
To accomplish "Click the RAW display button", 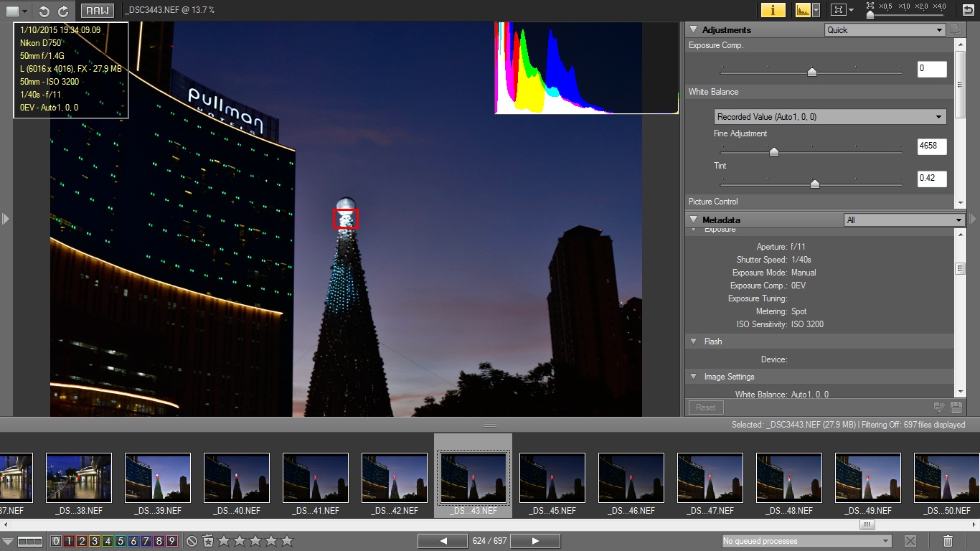I will click(98, 11).
